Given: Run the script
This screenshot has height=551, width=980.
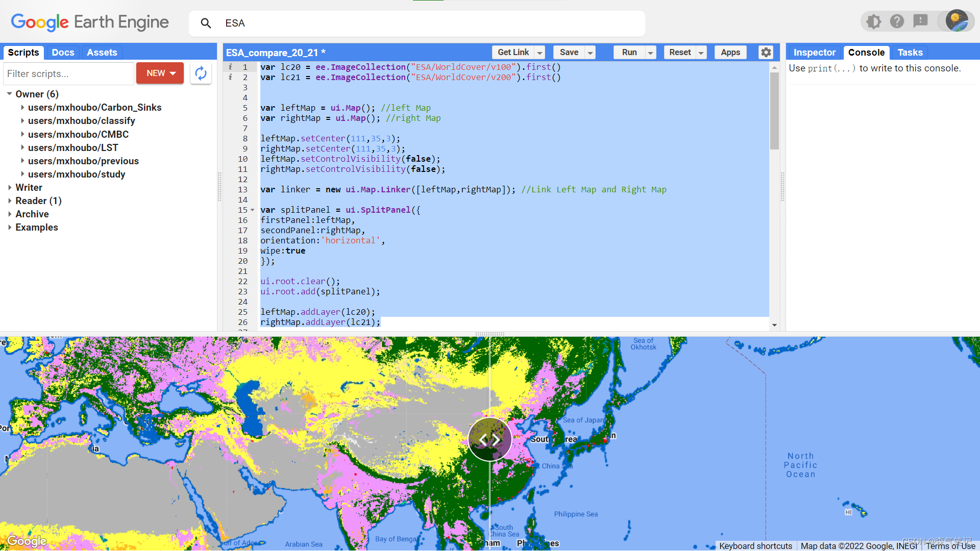Looking at the screenshot, I should [629, 52].
